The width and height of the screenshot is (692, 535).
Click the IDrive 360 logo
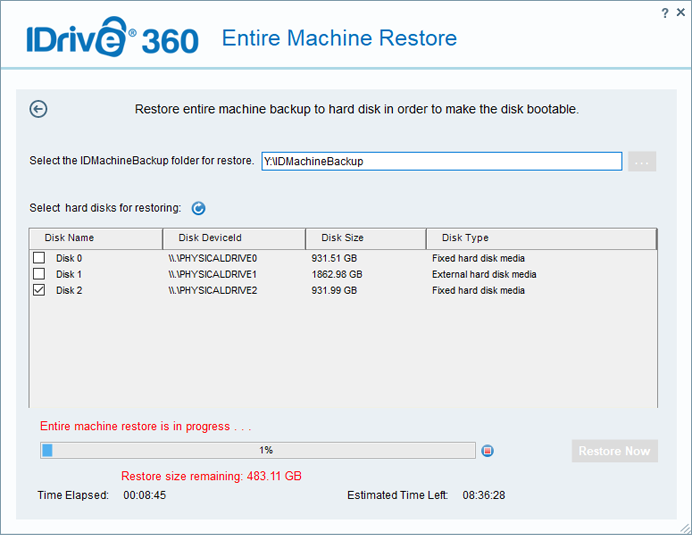tap(112, 37)
